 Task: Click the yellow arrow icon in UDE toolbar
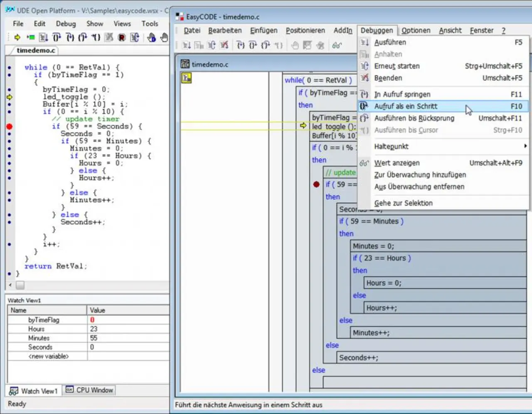[x=17, y=37]
